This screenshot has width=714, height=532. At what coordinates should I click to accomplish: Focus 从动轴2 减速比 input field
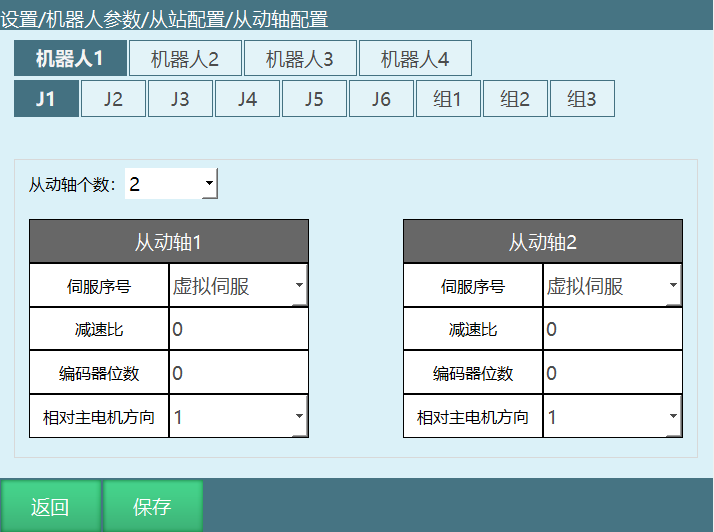[612, 329]
